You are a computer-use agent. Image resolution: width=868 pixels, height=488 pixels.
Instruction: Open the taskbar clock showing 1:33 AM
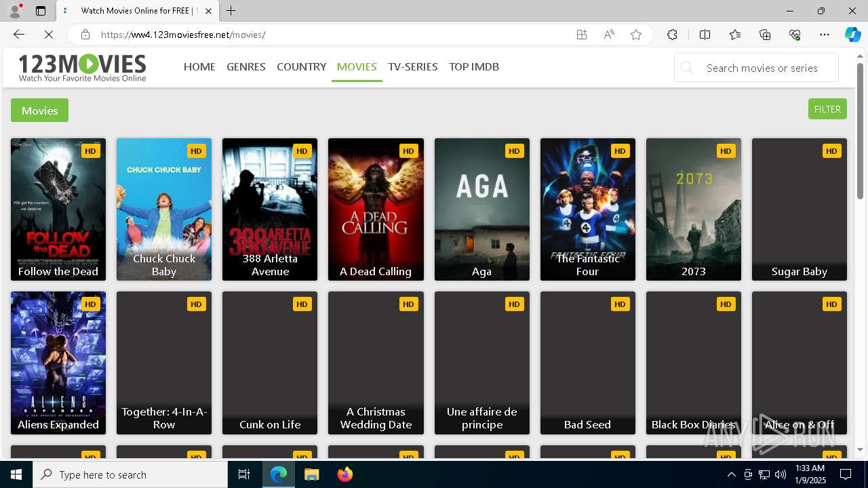click(810, 474)
